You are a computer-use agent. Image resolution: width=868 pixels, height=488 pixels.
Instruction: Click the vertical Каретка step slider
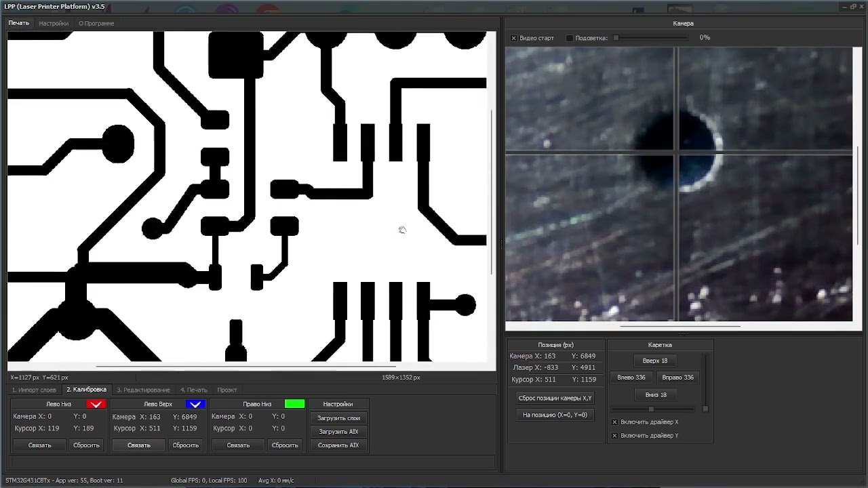(x=705, y=383)
